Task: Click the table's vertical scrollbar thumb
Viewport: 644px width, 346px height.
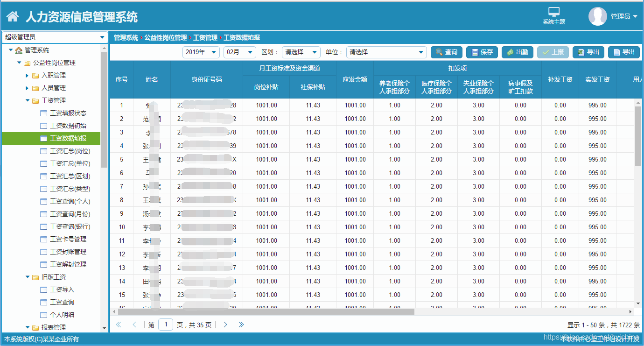Action: pyautogui.click(x=638, y=136)
